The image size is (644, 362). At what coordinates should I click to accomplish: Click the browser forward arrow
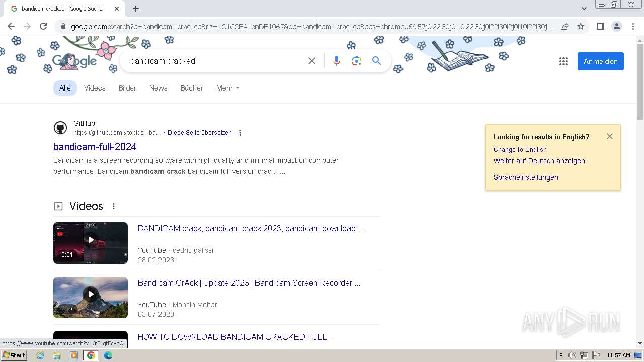click(27, 26)
